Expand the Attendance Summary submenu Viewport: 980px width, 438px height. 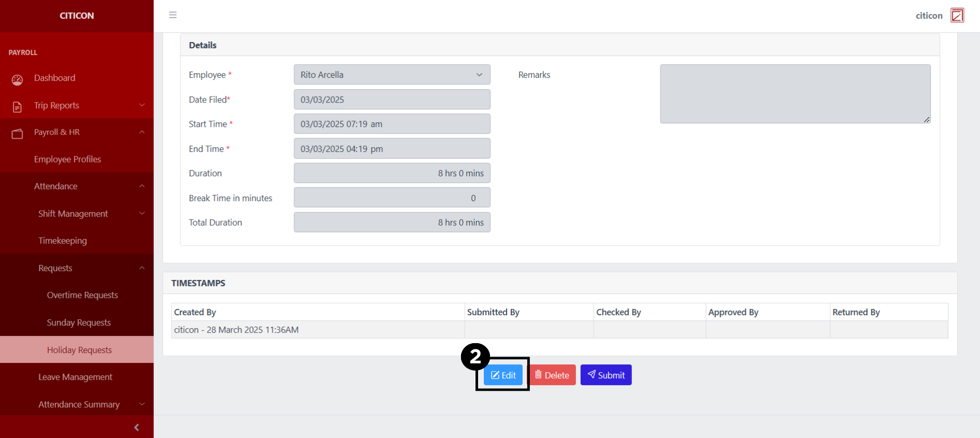click(142, 404)
